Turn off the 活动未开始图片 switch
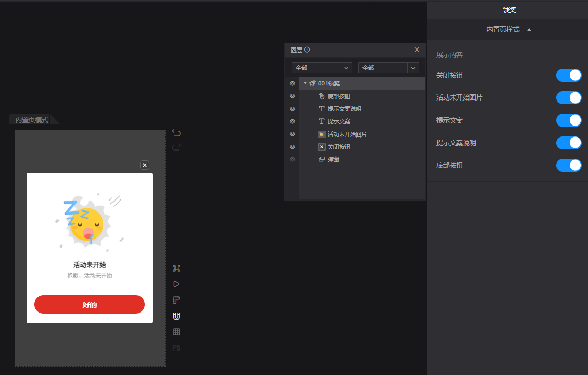This screenshot has width=588, height=375. (569, 97)
